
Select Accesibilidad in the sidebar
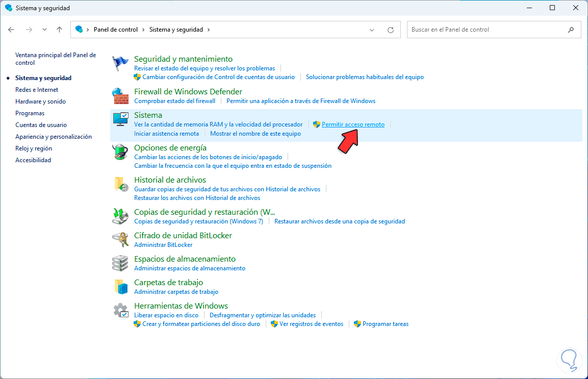(x=33, y=160)
